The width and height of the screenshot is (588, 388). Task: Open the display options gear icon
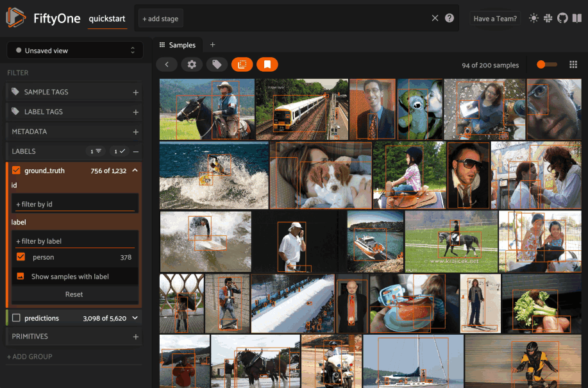pos(192,64)
